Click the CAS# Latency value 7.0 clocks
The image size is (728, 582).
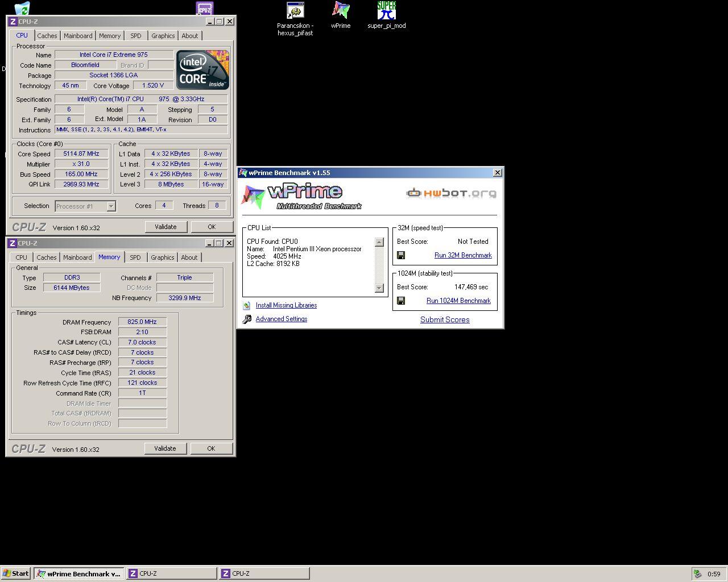[142, 343]
